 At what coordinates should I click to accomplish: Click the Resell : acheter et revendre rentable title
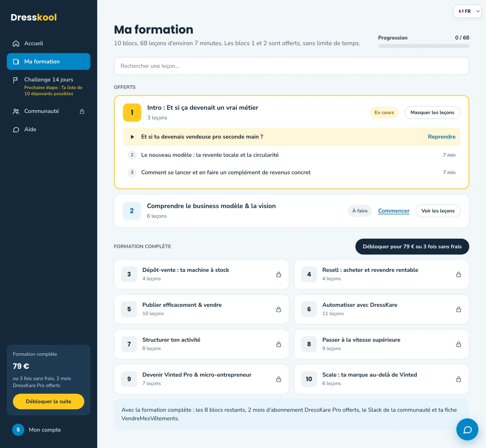pyautogui.click(x=370, y=270)
